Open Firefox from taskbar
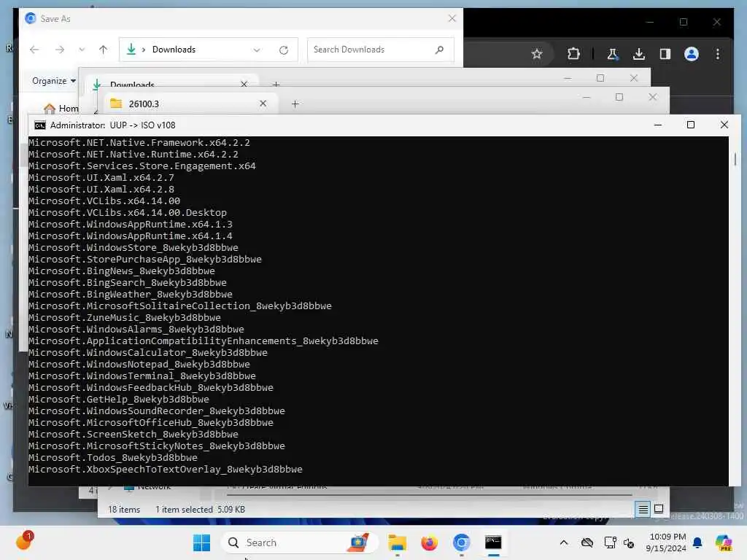Screen dimensions: 747x560 429,542
